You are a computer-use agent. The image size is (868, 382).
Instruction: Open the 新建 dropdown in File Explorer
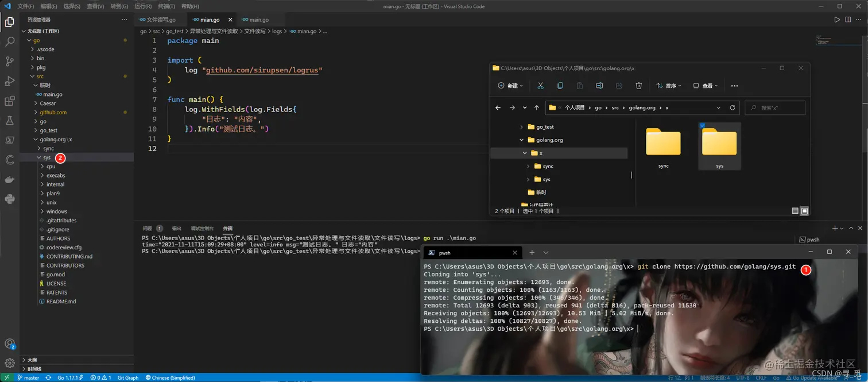click(x=510, y=86)
